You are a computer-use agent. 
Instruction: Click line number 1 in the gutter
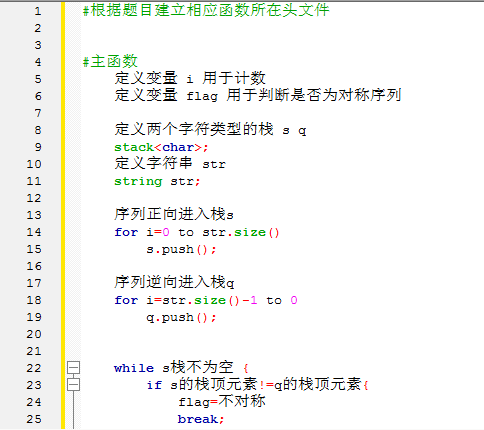click(x=38, y=11)
